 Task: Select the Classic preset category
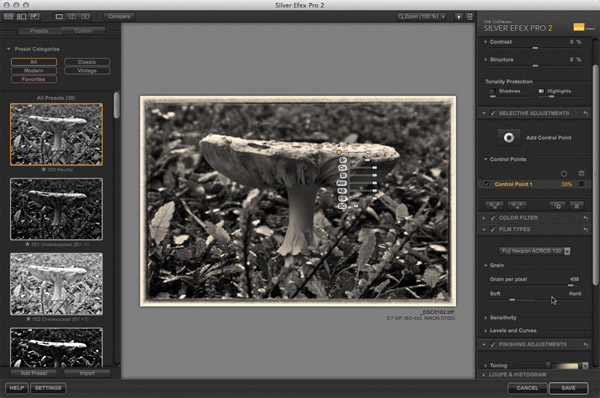click(87, 62)
